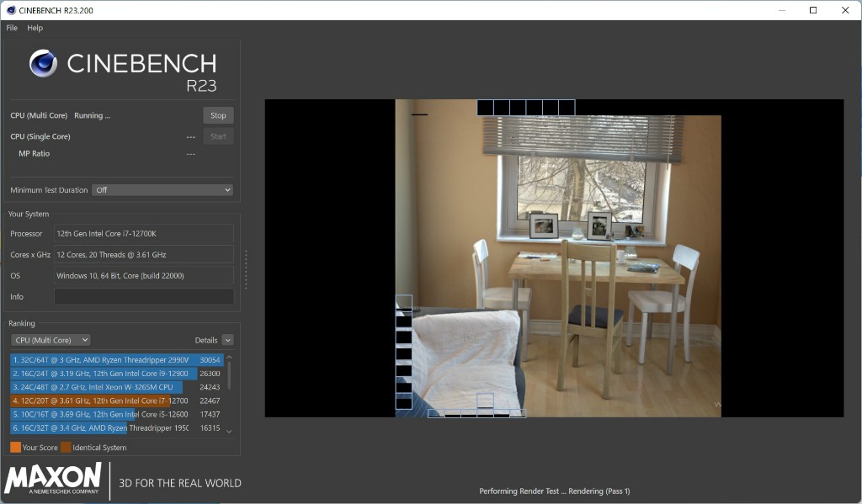
Task: Close the Cinebench window
Action: [845, 10]
